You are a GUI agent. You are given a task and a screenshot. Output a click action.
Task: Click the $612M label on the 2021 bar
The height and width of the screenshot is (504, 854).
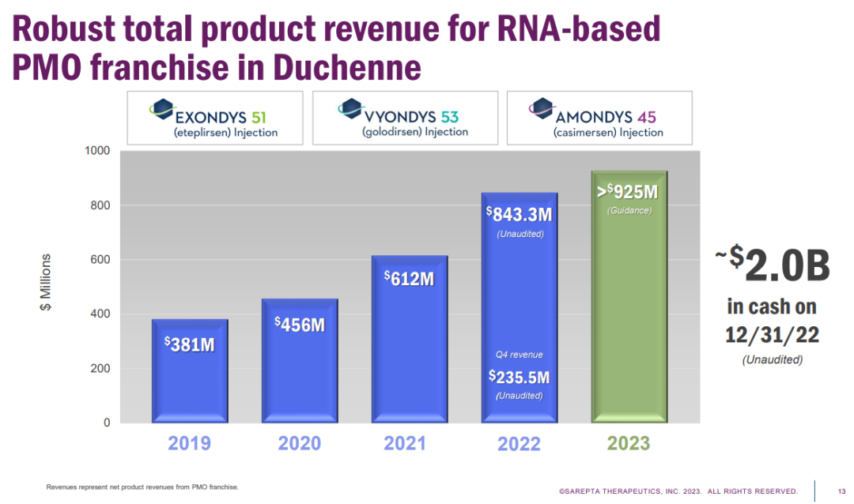pyautogui.click(x=410, y=278)
